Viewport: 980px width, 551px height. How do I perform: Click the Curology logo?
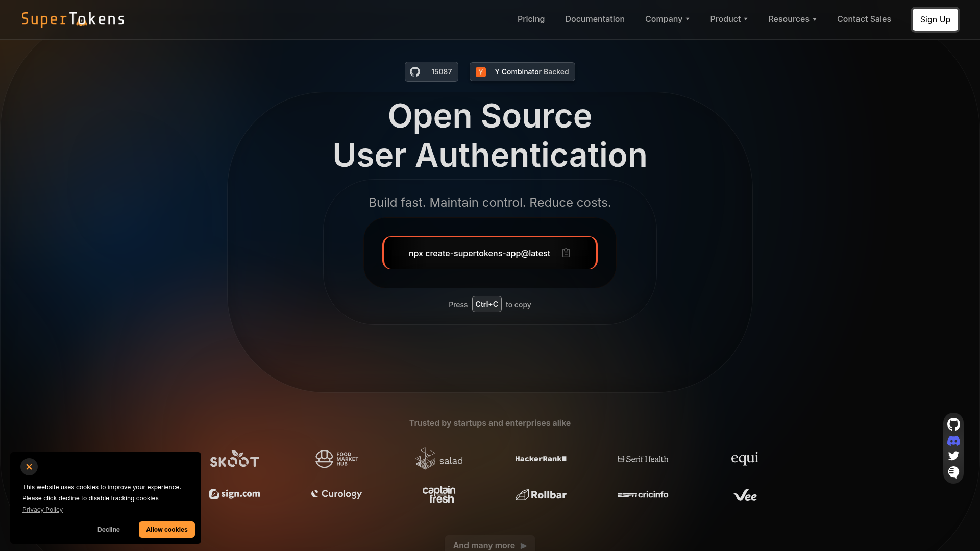pyautogui.click(x=337, y=494)
